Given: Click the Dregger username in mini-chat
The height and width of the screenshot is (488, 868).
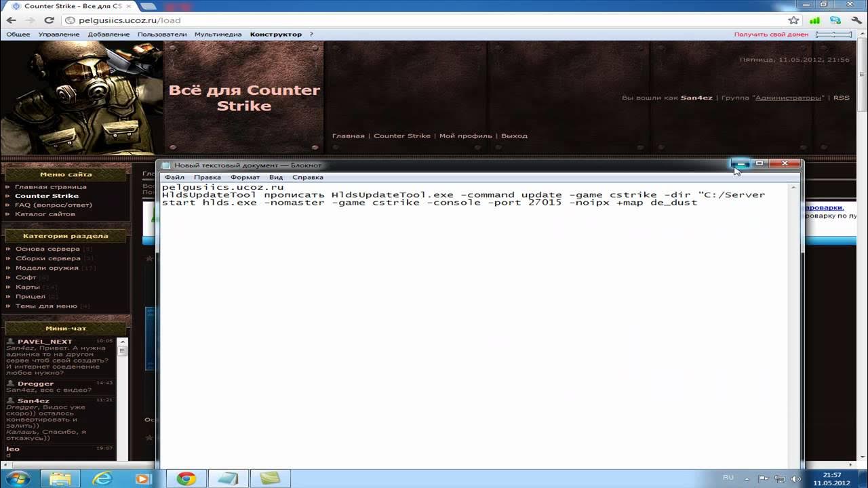Looking at the screenshot, I should pyautogui.click(x=35, y=384).
